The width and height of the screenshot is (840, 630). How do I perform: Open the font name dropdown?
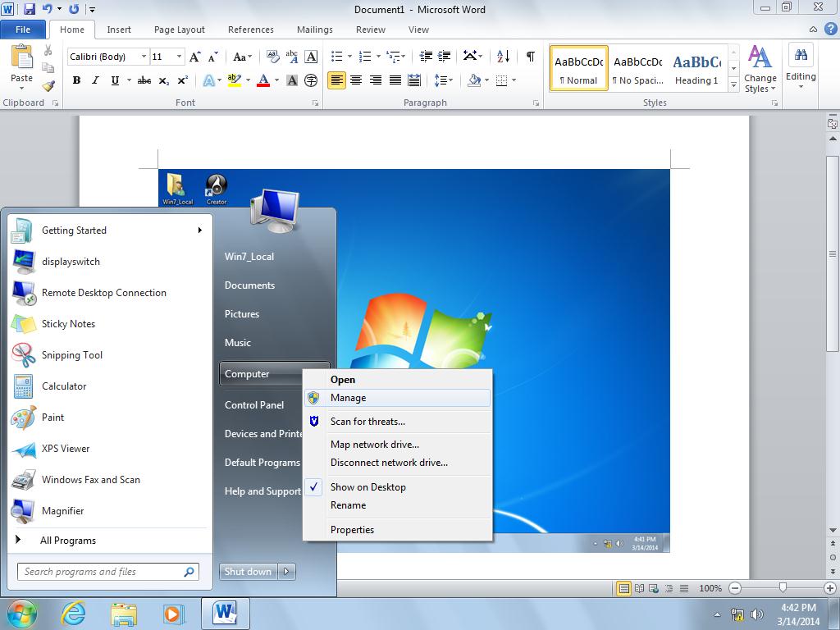[x=144, y=57]
